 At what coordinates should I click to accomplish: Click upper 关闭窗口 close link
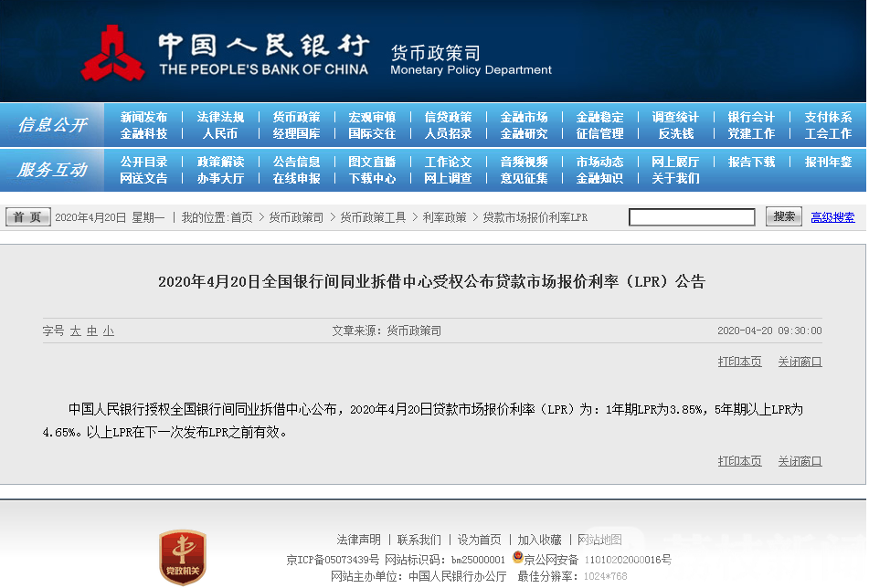pyautogui.click(x=800, y=362)
